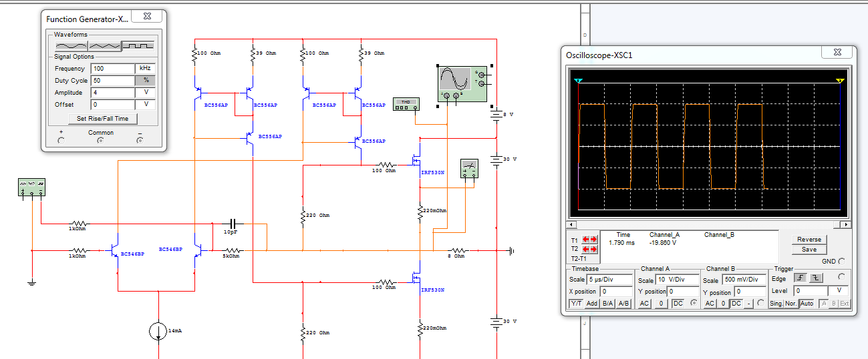The height and width of the screenshot is (359, 868).
Task: Select the 14mA current source symbol
Action: [158, 331]
